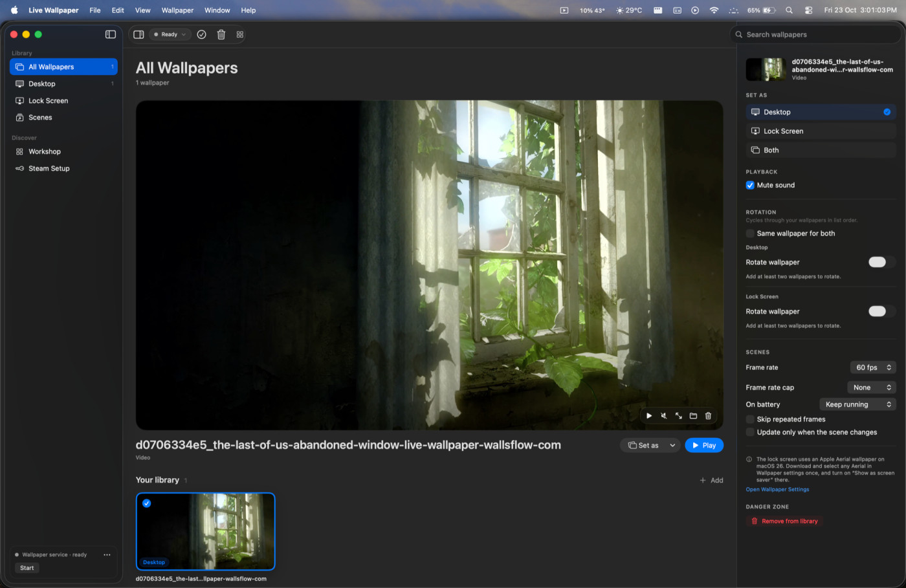Screen dimensions: 906x588
Task: Open Workshop under Discover
Action: click(63, 151)
